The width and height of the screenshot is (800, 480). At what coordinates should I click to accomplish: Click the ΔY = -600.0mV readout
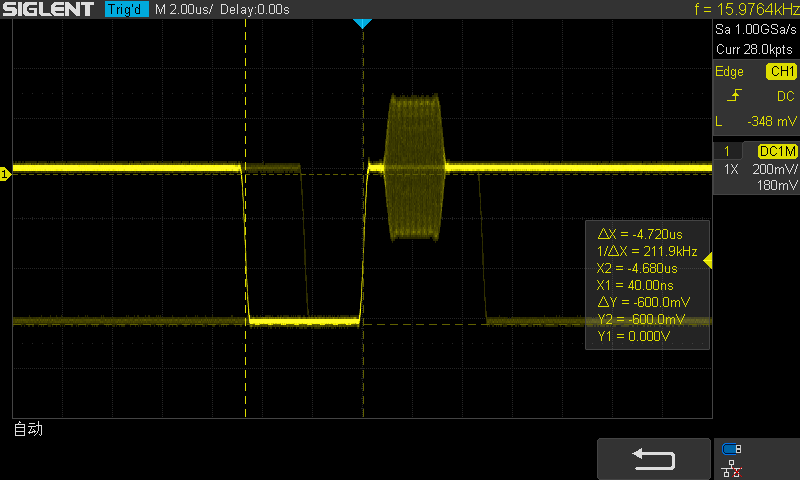click(x=643, y=302)
